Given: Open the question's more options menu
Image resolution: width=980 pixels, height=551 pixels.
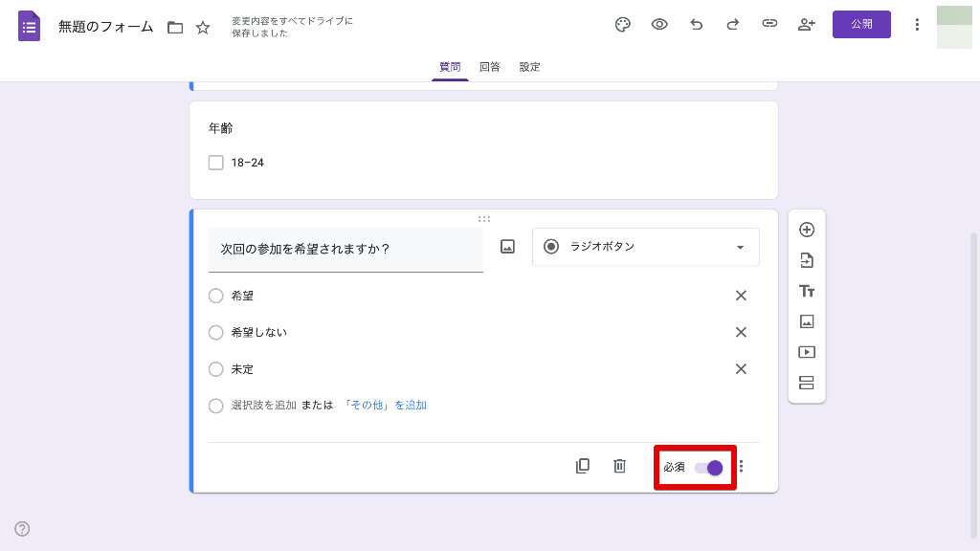Looking at the screenshot, I should click(x=741, y=467).
